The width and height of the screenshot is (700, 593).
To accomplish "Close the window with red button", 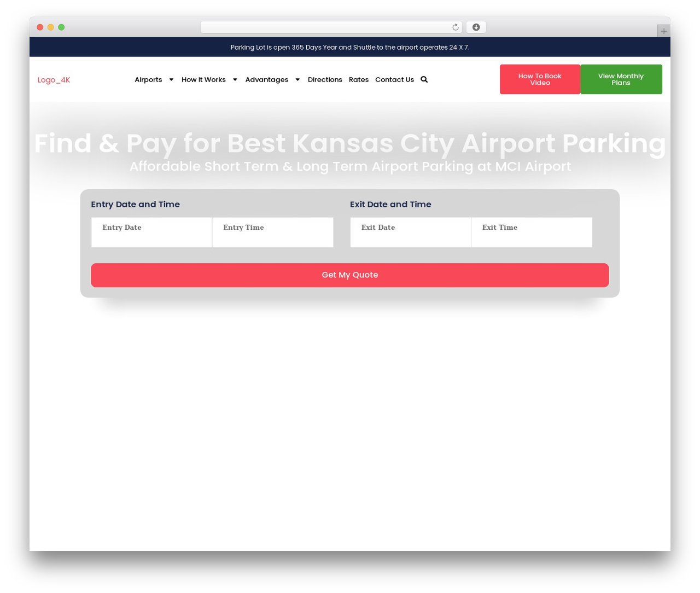I will (40, 27).
